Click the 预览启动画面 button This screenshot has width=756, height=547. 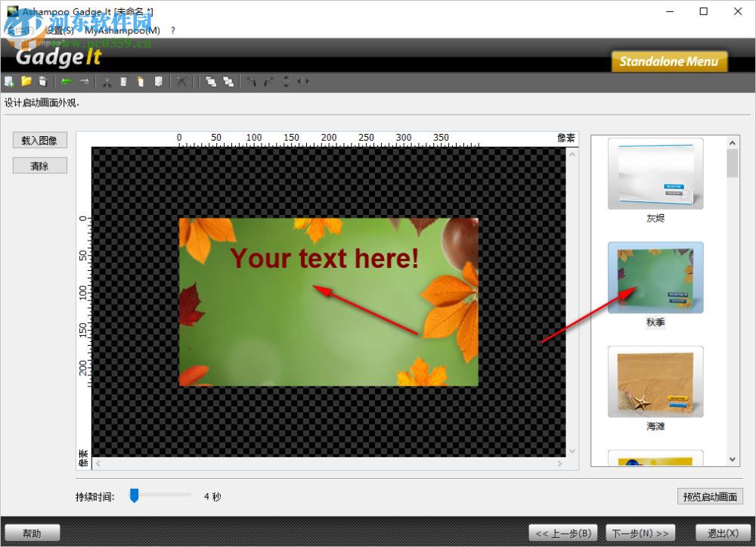click(x=710, y=497)
